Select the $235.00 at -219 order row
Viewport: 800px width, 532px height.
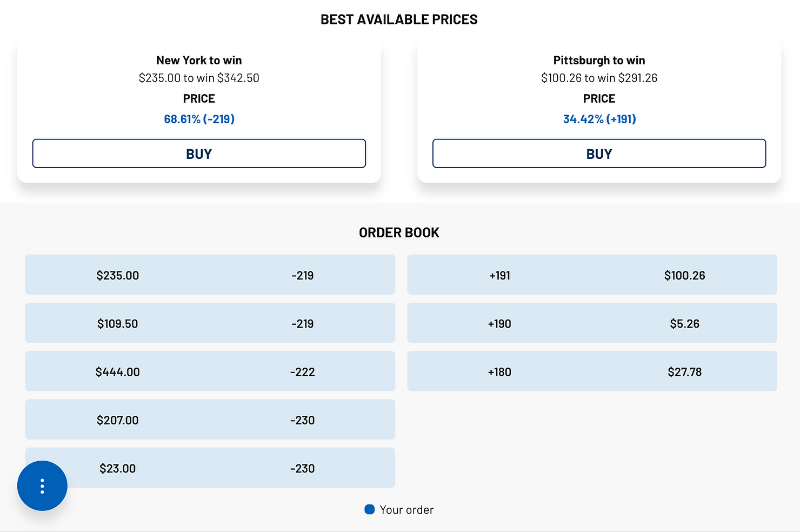click(x=210, y=275)
